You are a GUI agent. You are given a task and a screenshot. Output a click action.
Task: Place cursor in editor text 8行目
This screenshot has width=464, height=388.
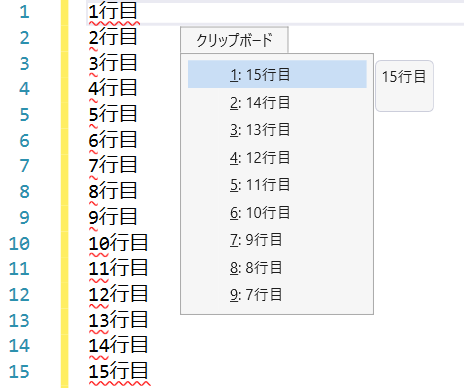coord(113,191)
